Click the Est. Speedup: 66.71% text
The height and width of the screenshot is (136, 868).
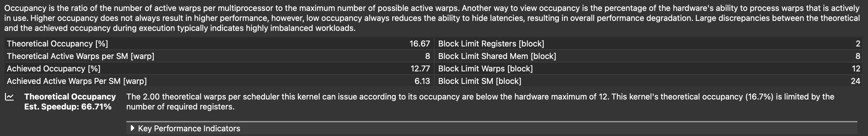click(68, 107)
